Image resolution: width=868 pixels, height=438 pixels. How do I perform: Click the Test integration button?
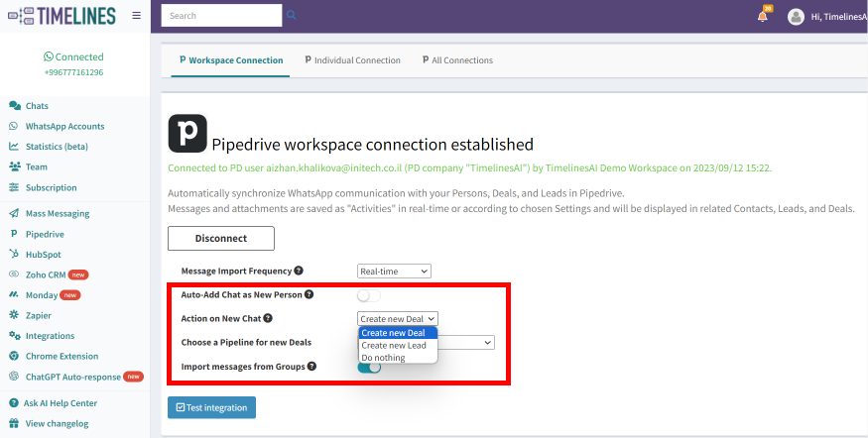pyautogui.click(x=211, y=407)
